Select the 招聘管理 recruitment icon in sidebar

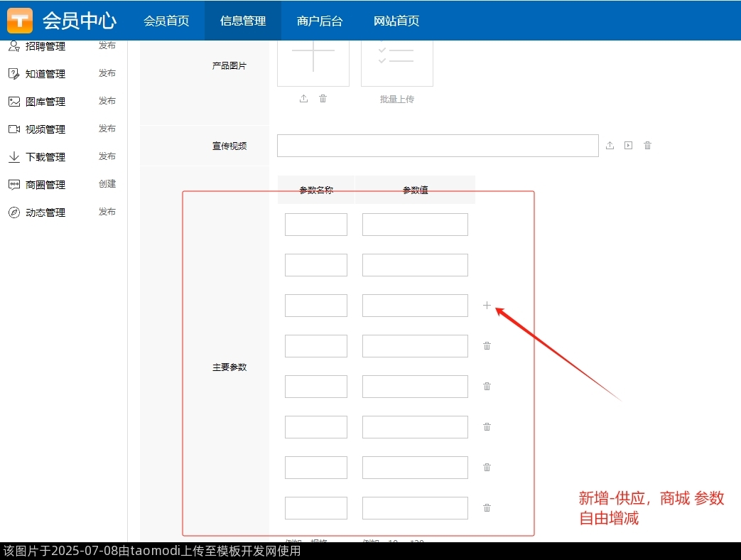(15, 45)
